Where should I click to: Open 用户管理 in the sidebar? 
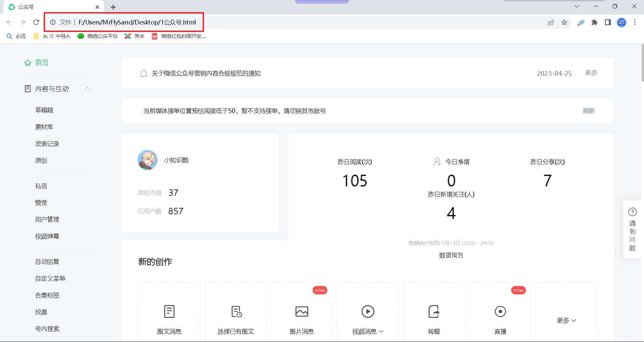[x=47, y=220]
